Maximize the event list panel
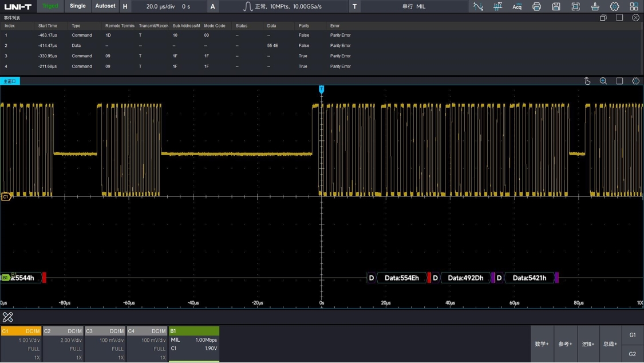 coord(619,18)
